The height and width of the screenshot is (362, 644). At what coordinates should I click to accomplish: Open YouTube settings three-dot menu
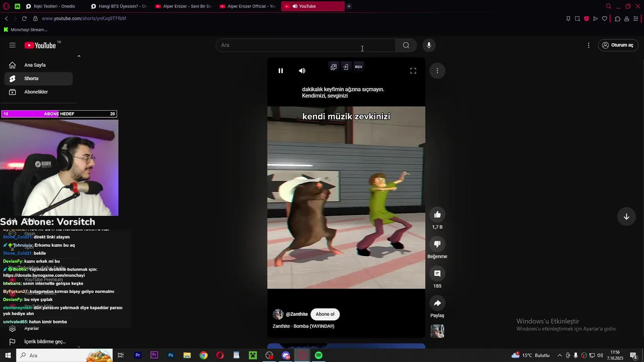click(589, 45)
